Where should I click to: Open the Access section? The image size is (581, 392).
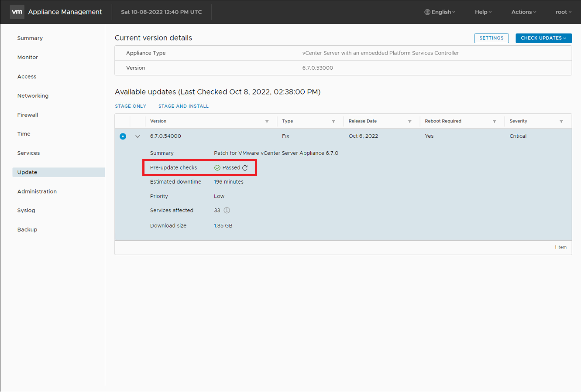tap(27, 77)
